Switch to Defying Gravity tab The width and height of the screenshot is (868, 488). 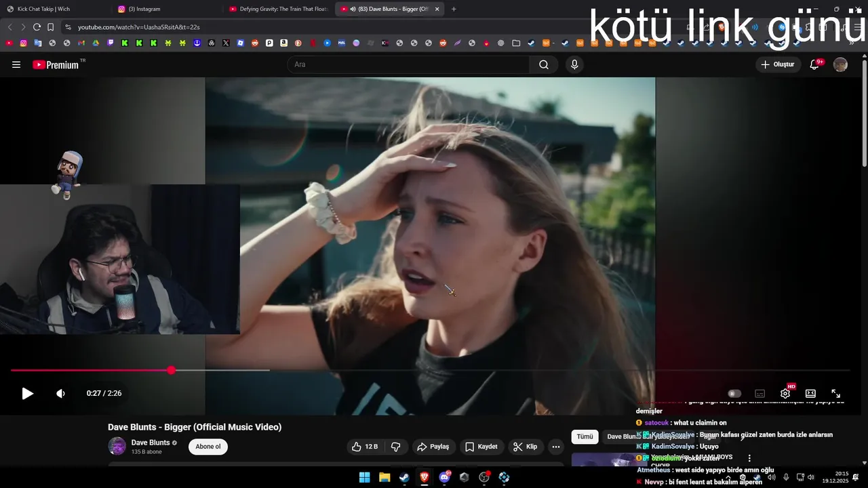click(x=278, y=9)
